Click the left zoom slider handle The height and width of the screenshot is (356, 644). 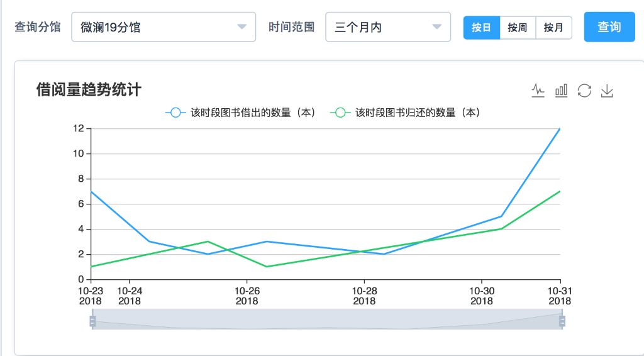point(92,321)
